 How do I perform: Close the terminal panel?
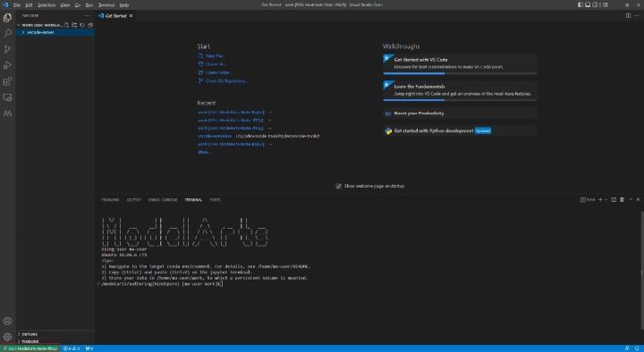[638, 199]
